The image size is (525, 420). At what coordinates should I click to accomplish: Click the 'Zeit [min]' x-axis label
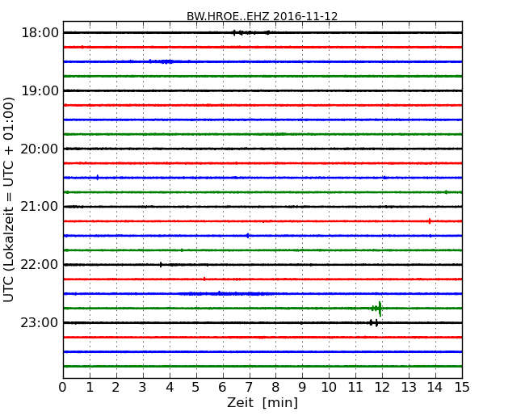(x=262, y=402)
